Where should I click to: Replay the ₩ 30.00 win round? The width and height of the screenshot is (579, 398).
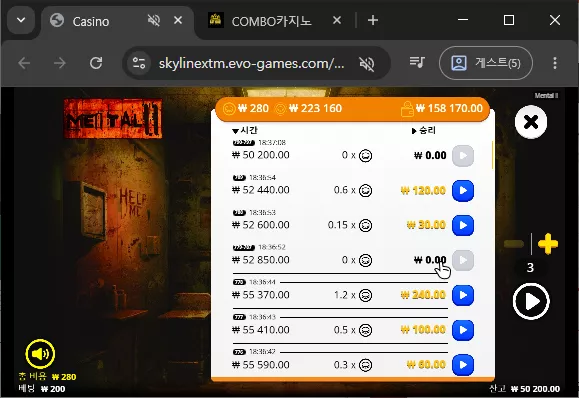coord(463,225)
